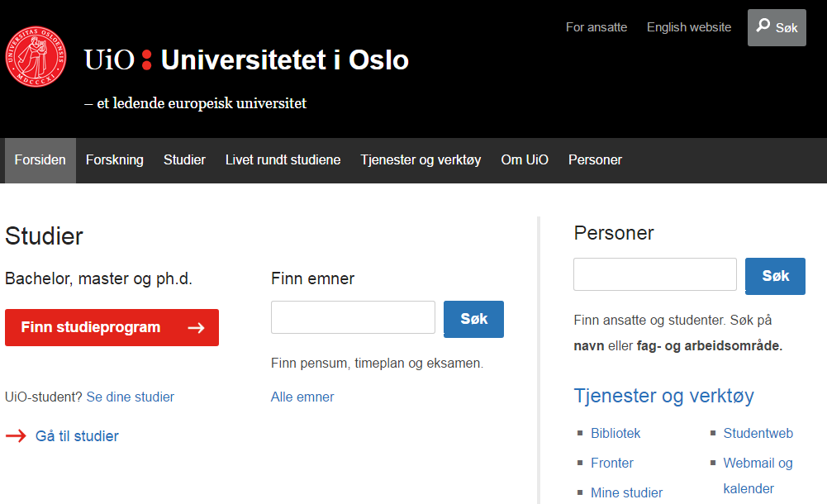827x504 pixels.
Task: Open the Fronter link
Action: tap(612, 463)
